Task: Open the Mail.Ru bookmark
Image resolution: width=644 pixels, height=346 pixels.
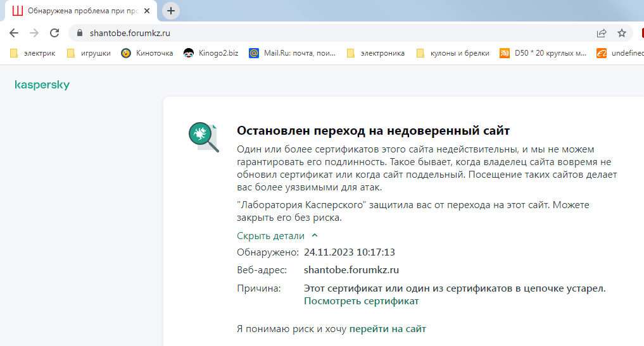Action: click(x=293, y=53)
